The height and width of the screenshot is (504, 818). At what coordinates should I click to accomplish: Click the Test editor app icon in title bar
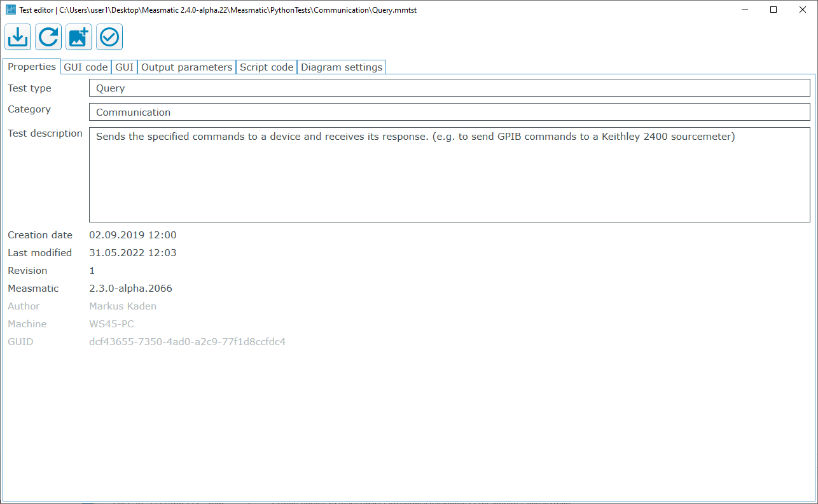[x=11, y=10]
